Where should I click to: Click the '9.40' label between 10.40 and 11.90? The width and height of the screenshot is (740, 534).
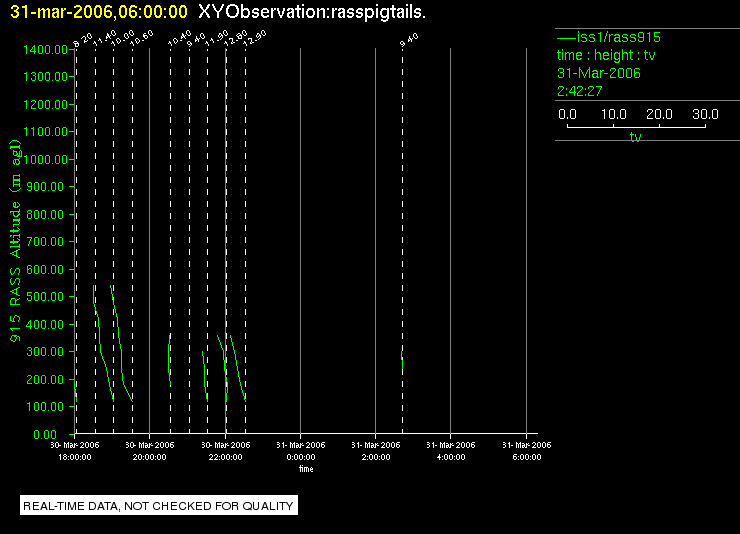click(x=196, y=41)
